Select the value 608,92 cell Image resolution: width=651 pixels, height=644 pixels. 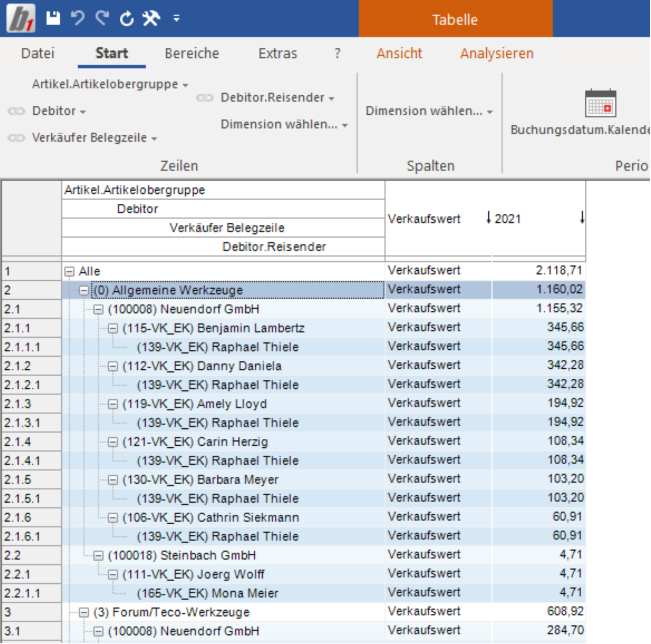point(539,612)
